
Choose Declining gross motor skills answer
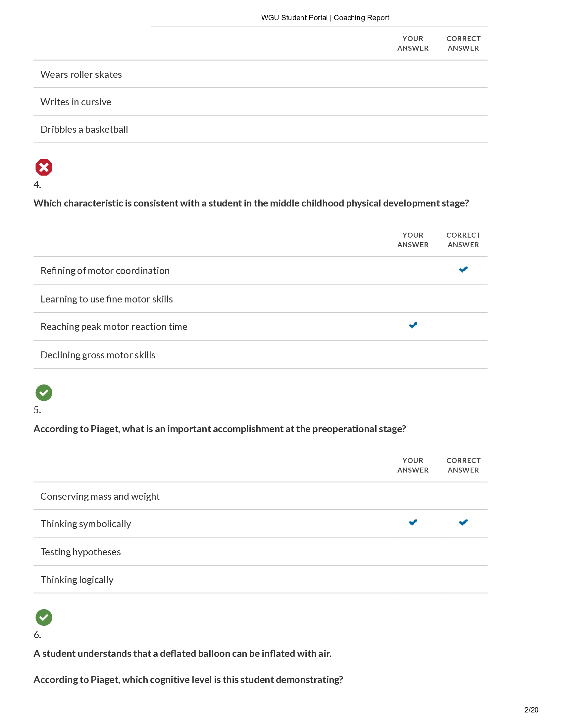click(x=98, y=355)
